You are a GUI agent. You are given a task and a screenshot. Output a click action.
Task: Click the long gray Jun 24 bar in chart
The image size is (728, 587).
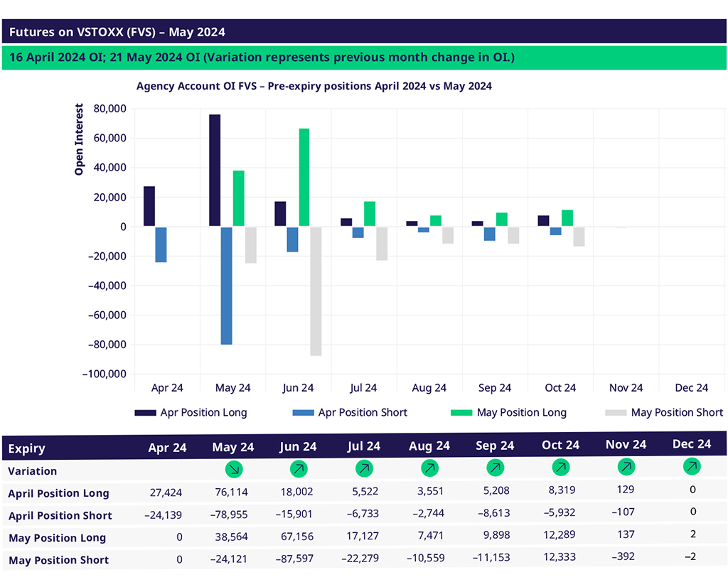(316, 291)
